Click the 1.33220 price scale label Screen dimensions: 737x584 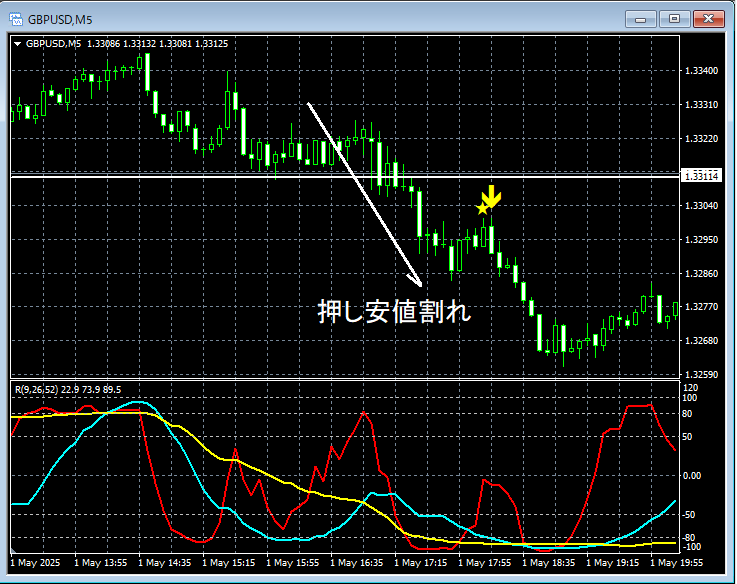(x=701, y=139)
